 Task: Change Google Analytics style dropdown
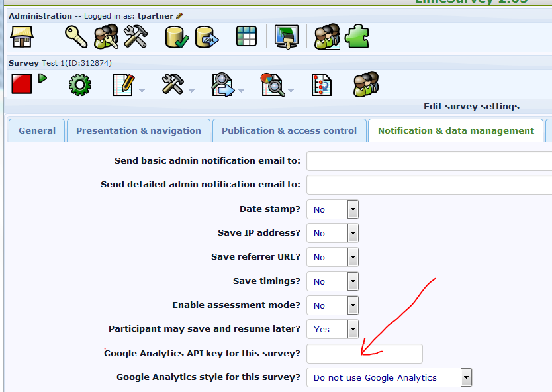point(466,377)
